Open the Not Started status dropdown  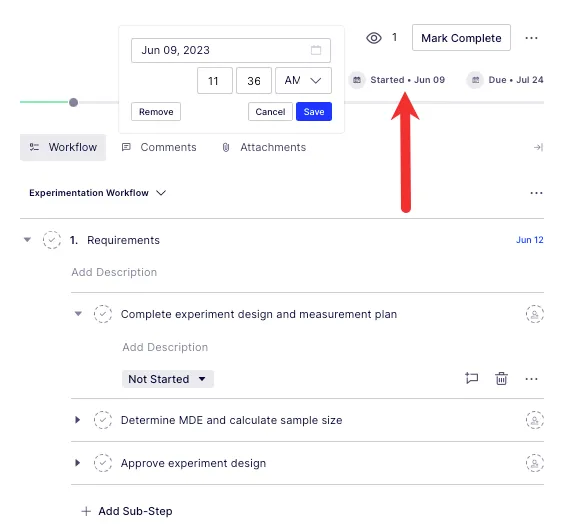[x=168, y=379]
